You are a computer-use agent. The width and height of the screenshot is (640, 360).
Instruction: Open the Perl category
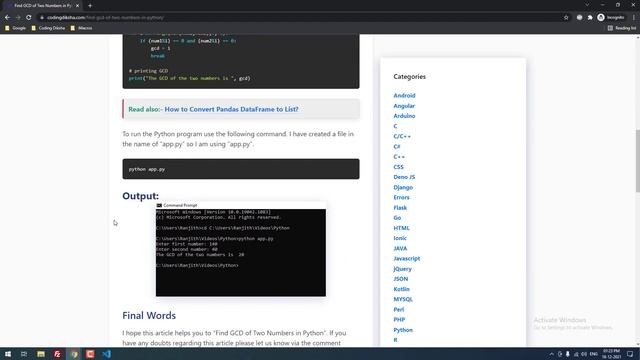[x=399, y=309]
